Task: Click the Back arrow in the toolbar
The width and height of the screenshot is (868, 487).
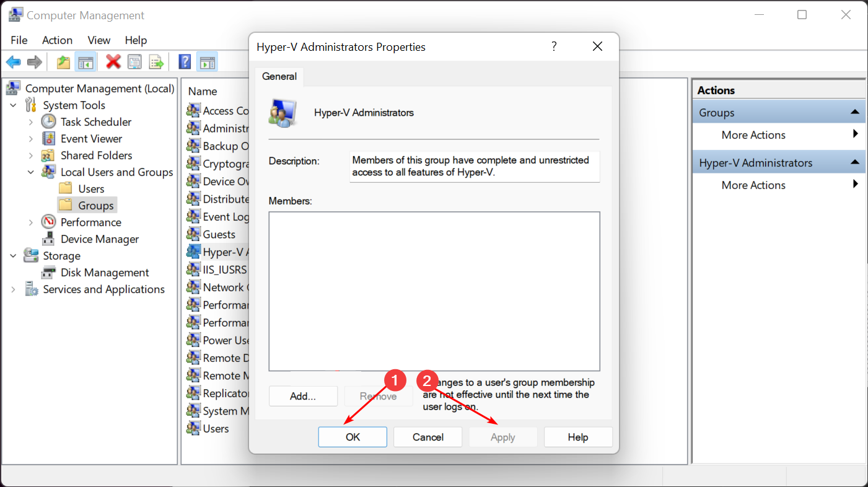Action: click(14, 62)
